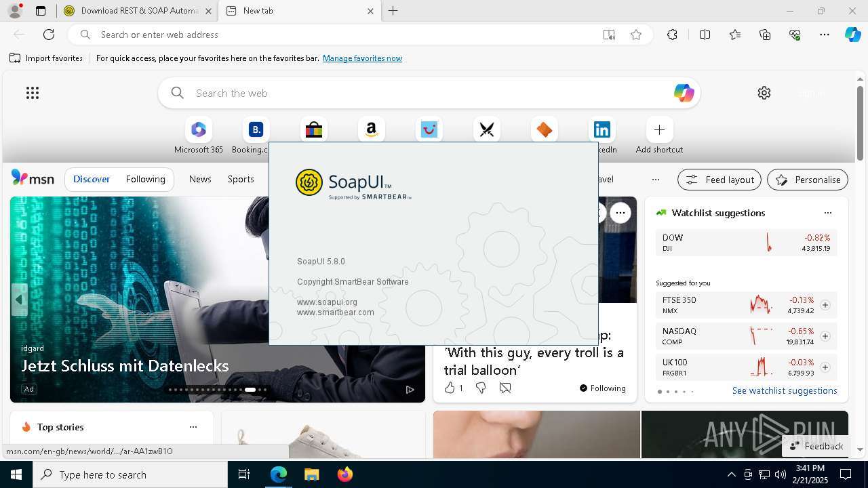Click the ad choices triangle icon
Image resolution: width=868 pixels, height=488 pixels.
point(410,389)
